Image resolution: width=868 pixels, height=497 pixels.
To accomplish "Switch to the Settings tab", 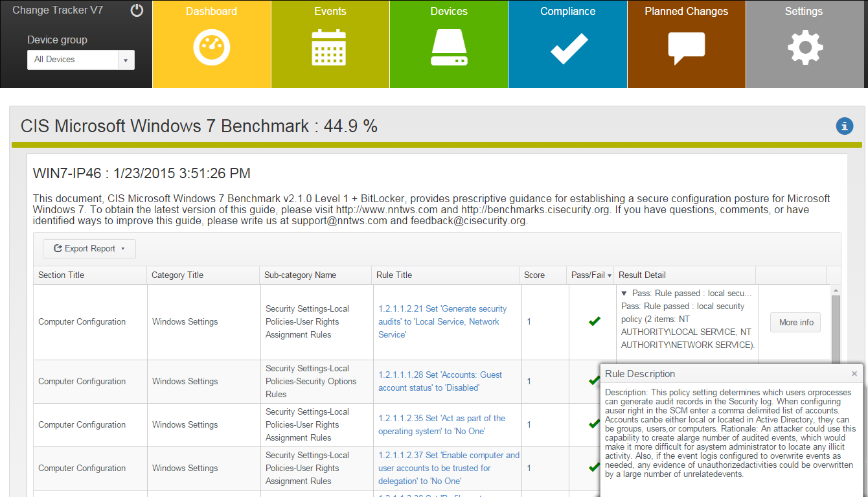I will 804,44.
